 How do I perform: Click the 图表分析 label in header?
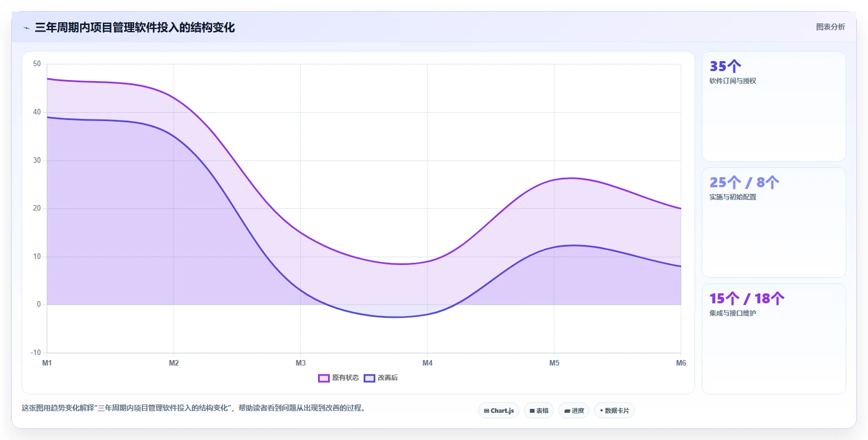(830, 27)
